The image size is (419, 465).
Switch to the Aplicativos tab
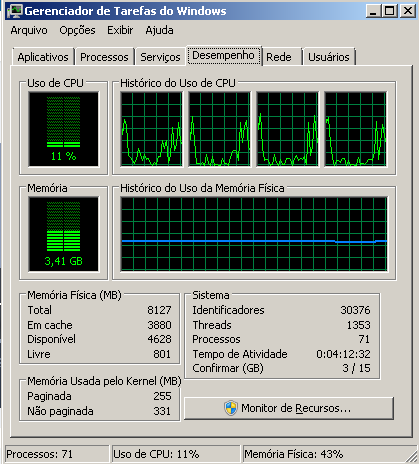click(43, 57)
